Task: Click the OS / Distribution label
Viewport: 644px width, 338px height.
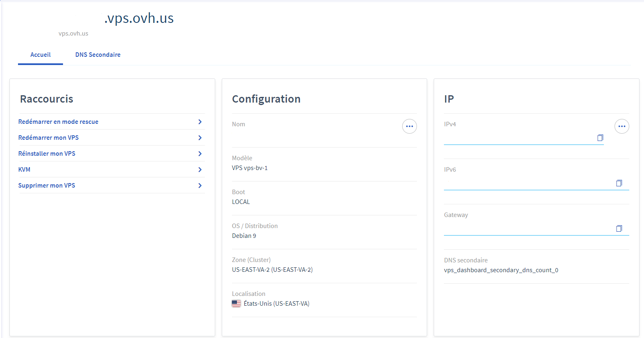Action: click(x=255, y=226)
